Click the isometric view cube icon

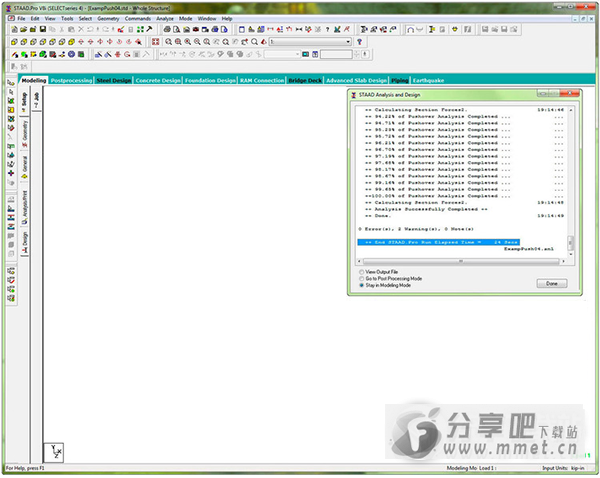tap(72, 42)
